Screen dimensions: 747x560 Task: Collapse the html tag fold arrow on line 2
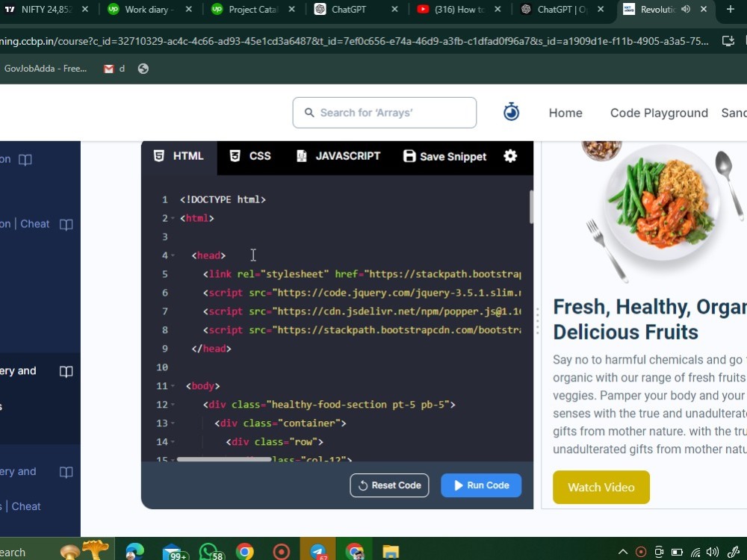173,219
